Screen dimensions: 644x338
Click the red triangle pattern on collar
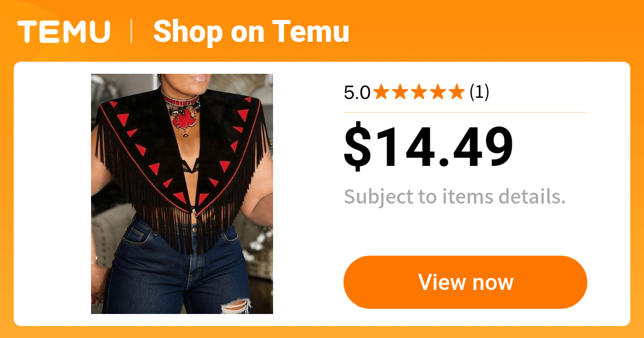pyautogui.click(x=154, y=168)
